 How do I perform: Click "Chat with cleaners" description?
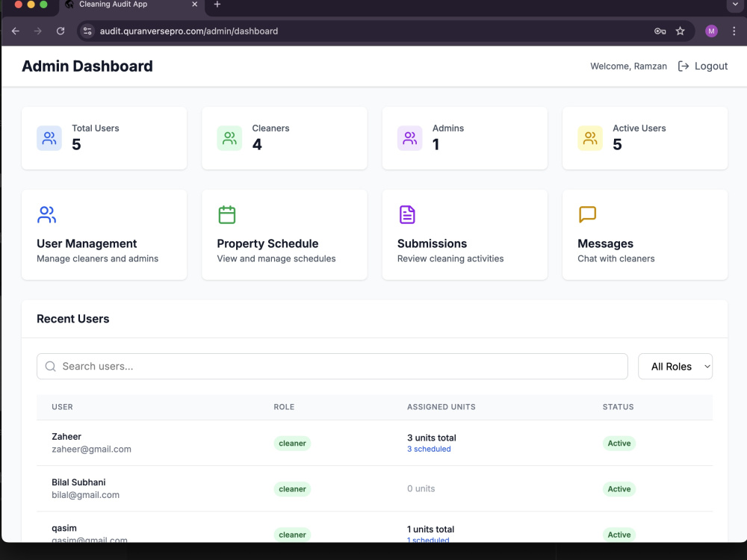pyautogui.click(x=616, y=258)
